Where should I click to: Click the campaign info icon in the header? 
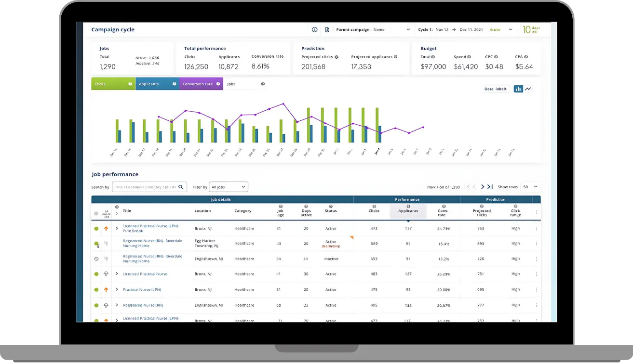pyautogui.click(x=315, y=30)
